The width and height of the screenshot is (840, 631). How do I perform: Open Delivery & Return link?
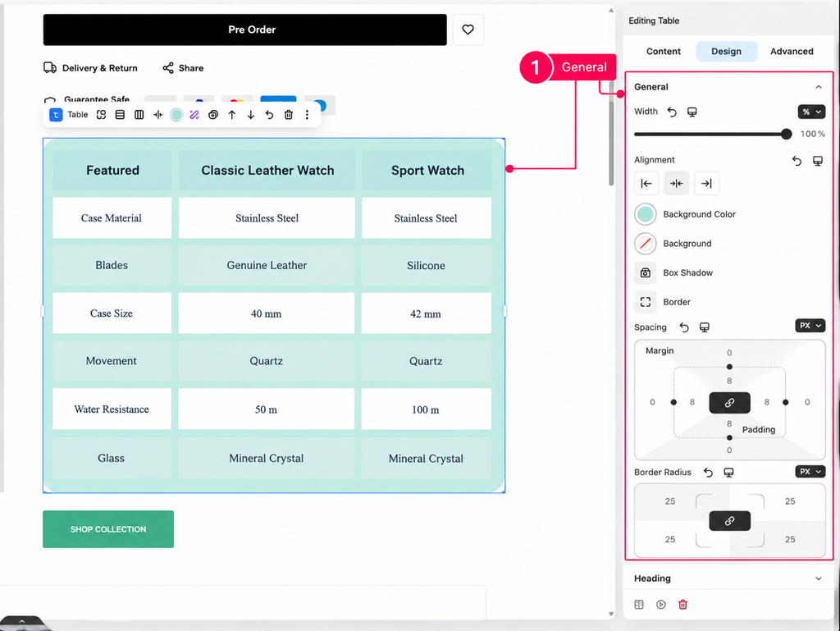pyautogui.click(x=90, y=68)
